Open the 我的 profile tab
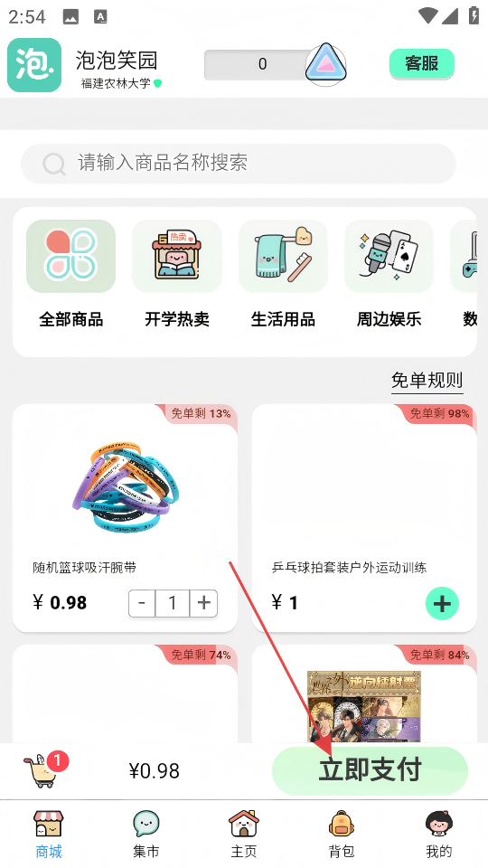Image resolution: width=488 pixels, height=868 pixels. pos(439,835)
